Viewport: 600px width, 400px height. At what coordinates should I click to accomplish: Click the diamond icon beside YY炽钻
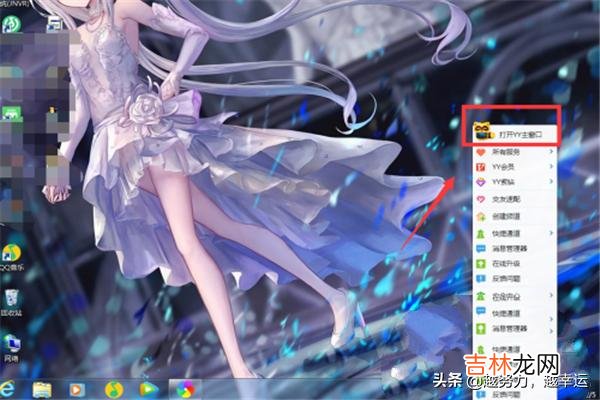pos(481,182)
